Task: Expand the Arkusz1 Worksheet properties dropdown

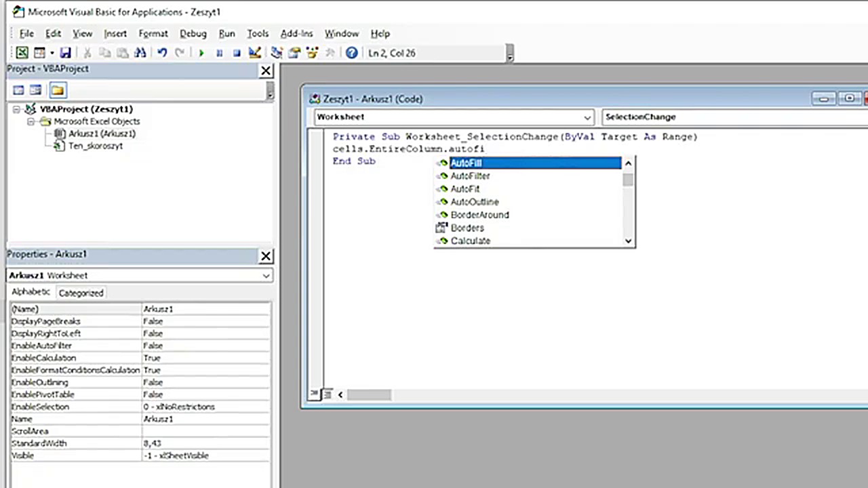Action: coord(266,276)
